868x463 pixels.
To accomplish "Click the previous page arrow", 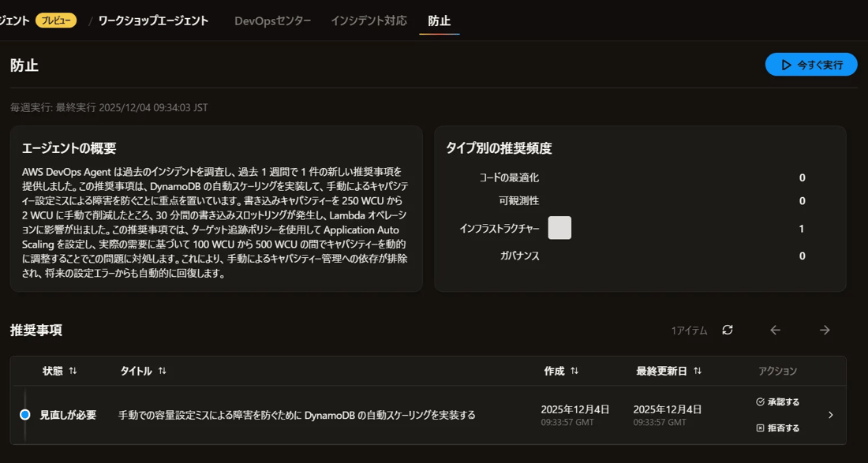I will tap(776, 330).
